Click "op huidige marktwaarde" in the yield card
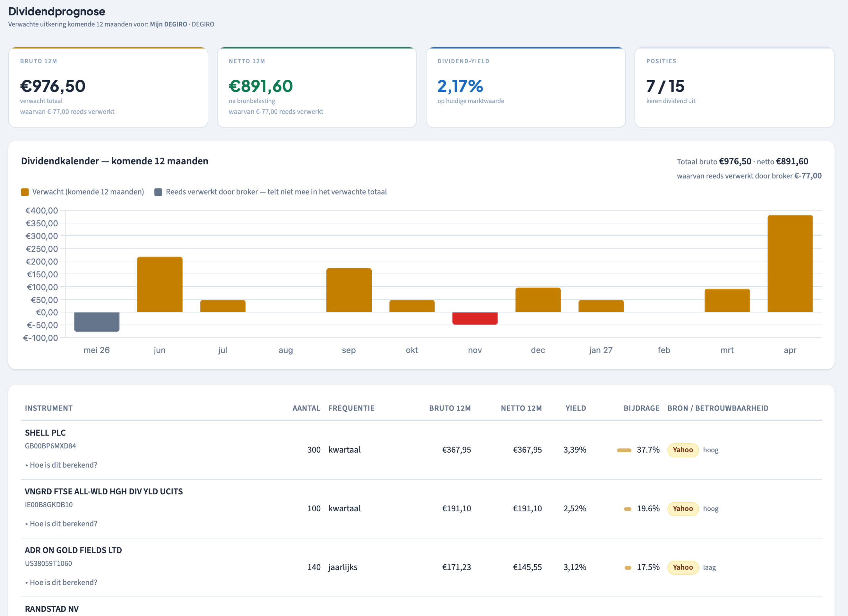848x616 pixels. tap(471, 101)
